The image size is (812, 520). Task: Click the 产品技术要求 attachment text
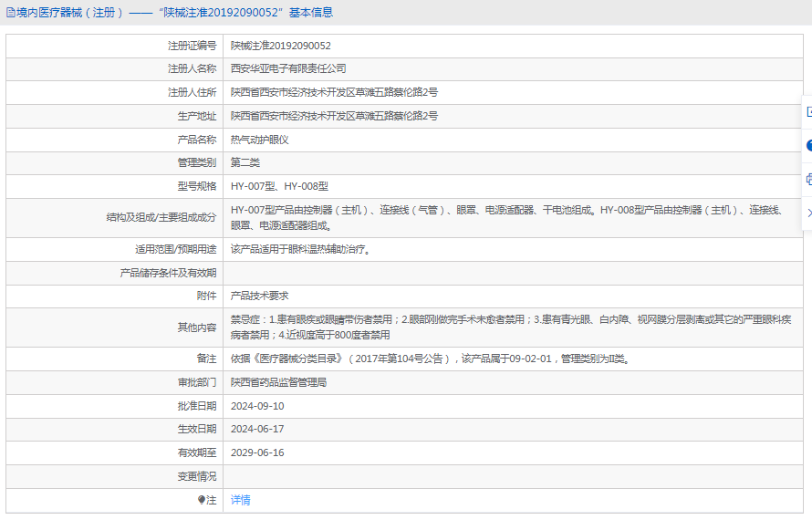pos(259,296)
